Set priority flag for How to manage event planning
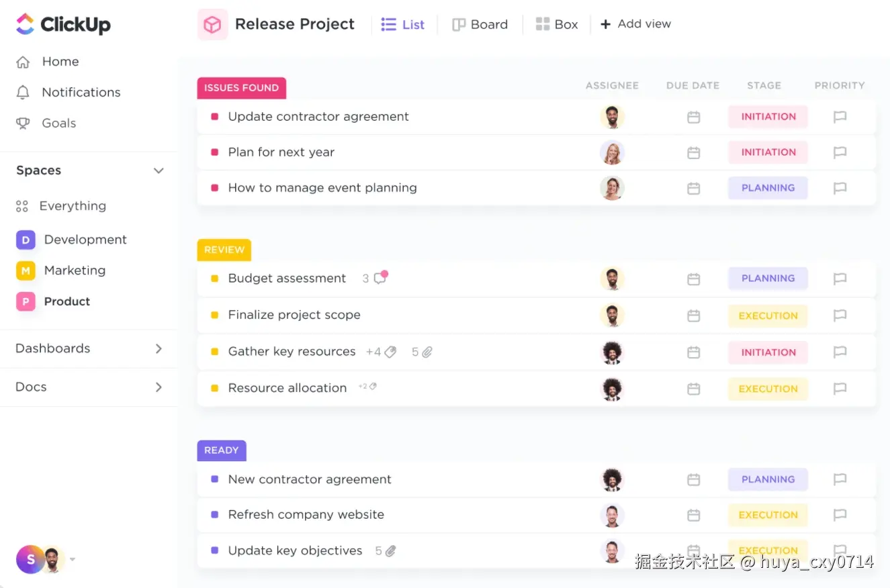Image resolution: width=890 pixels, height=588 pixels. (x=840, y=188)
